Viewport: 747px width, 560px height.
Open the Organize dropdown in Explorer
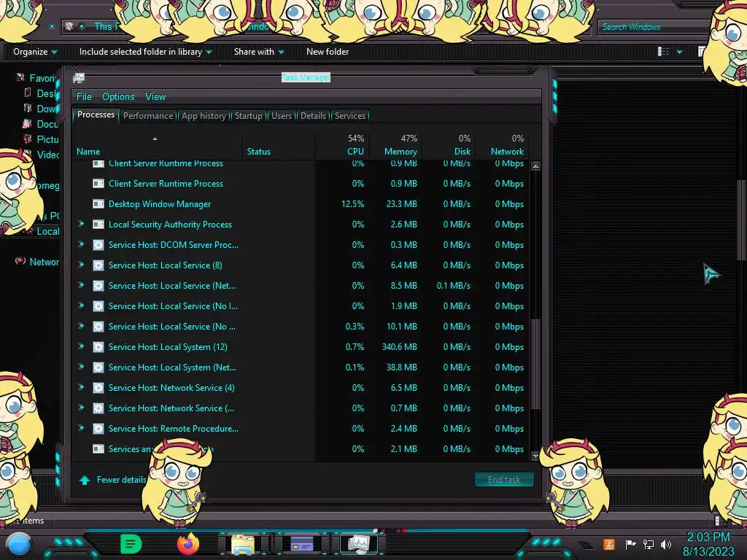[35, 52]
